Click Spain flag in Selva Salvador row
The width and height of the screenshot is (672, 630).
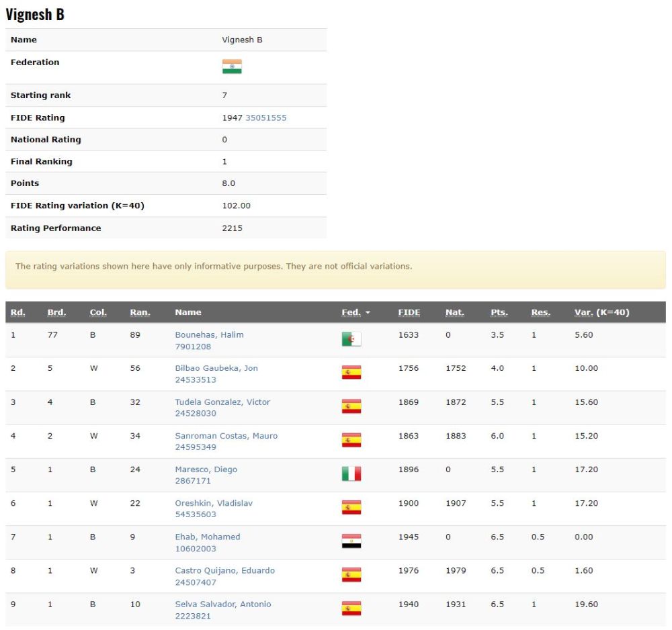coord(351,609)
